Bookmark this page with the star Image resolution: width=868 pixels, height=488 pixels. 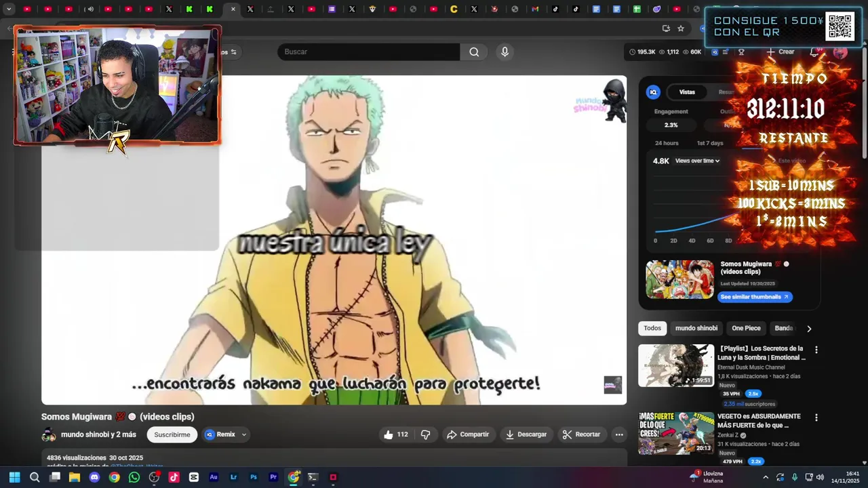(681, 28)
